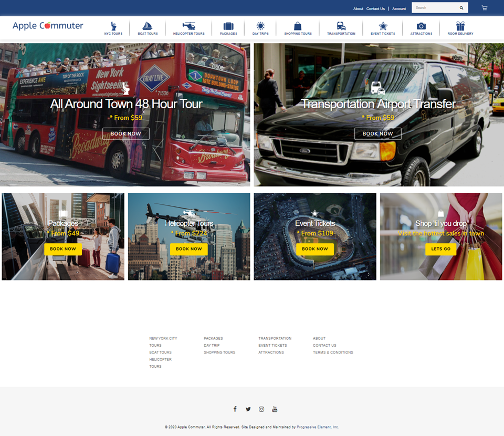Click the Shop 'til you drop title

coord(440,223)
